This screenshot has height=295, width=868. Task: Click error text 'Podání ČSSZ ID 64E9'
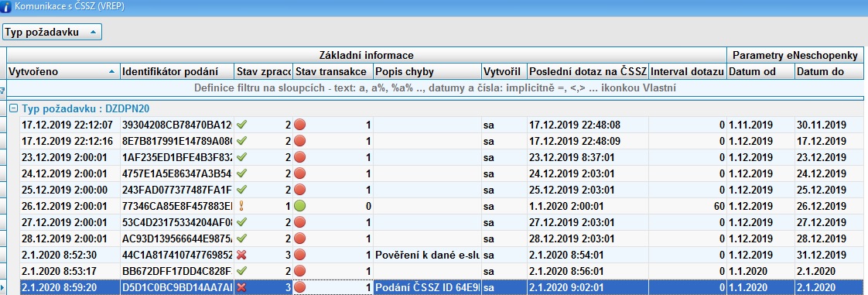point(427,287)
